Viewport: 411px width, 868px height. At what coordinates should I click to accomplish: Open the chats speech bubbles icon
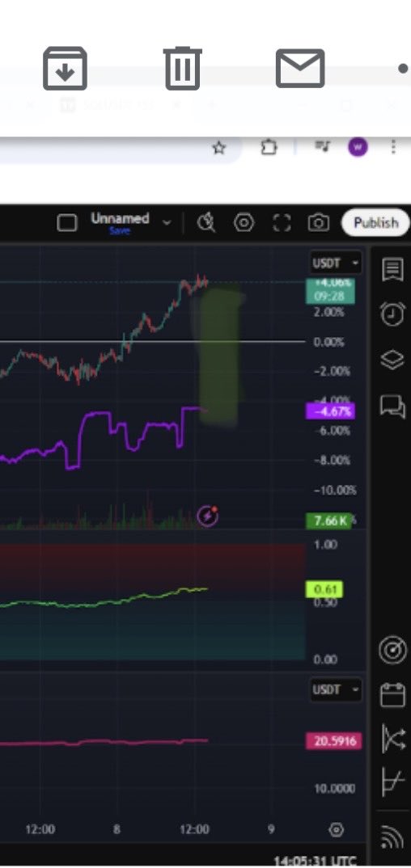tap(392, 407)
